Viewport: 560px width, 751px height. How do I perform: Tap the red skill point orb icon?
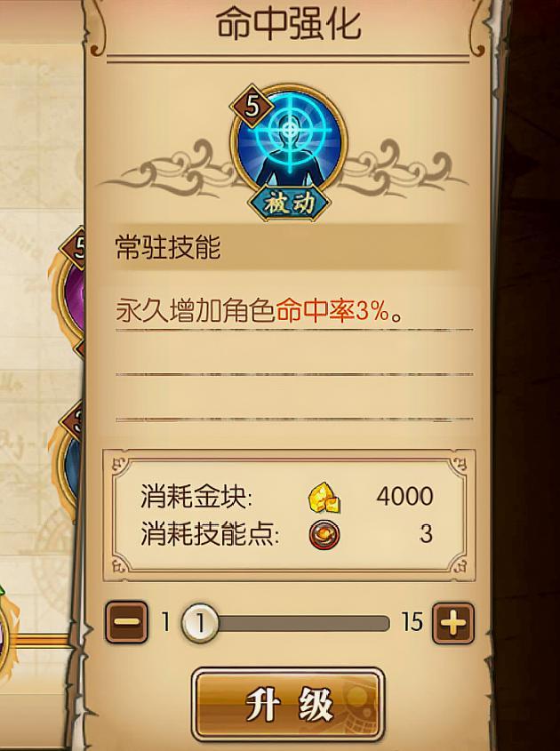point(324,534)
